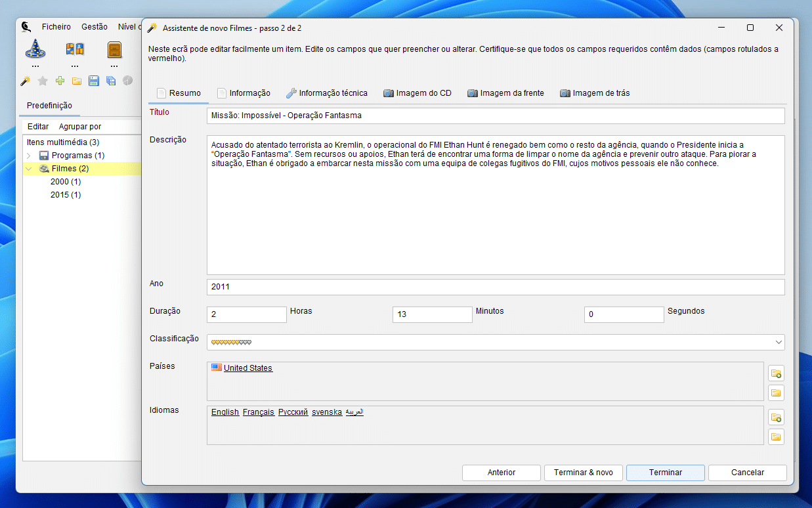812x508 pixels.
Task: Click the Русский language link
Action: [293, 412]
